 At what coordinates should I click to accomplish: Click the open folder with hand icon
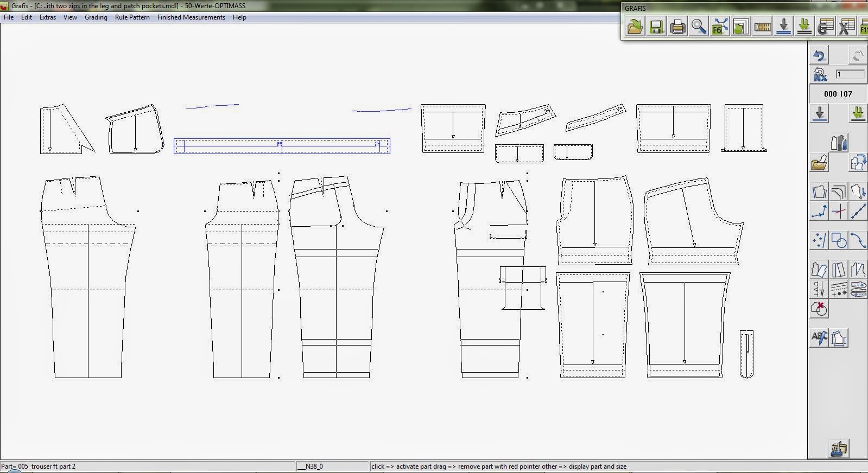[x=819, y=162]
